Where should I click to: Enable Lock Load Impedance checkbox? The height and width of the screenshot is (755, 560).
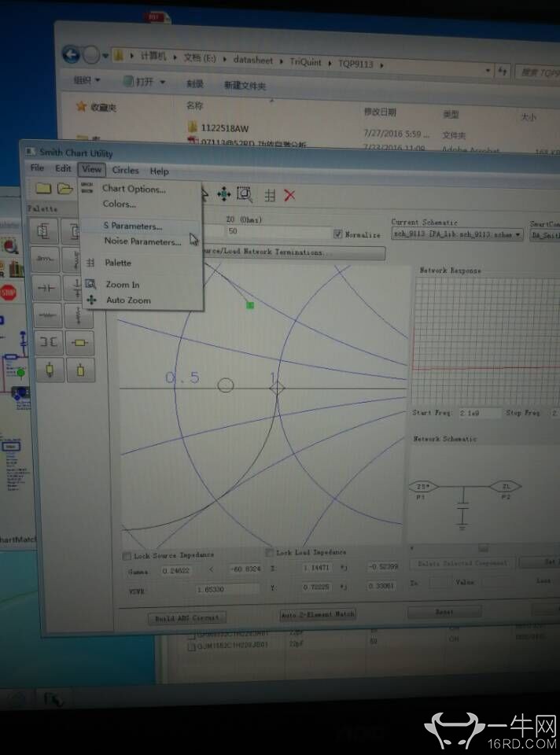pyautogui.click(x=270, y=552)
